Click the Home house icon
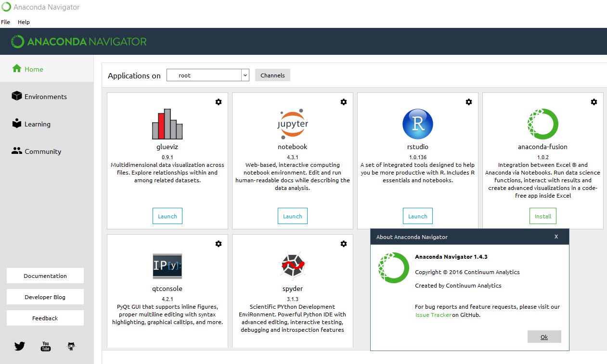Screen dimensions: 607x364 [17, 69]
